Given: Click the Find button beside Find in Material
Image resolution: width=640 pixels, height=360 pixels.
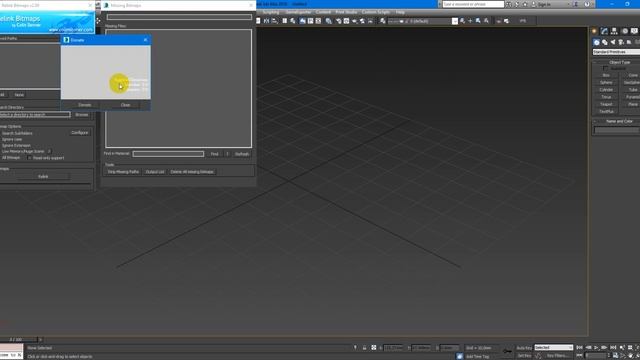Looking at the screenshot, I should pos(214,154).
